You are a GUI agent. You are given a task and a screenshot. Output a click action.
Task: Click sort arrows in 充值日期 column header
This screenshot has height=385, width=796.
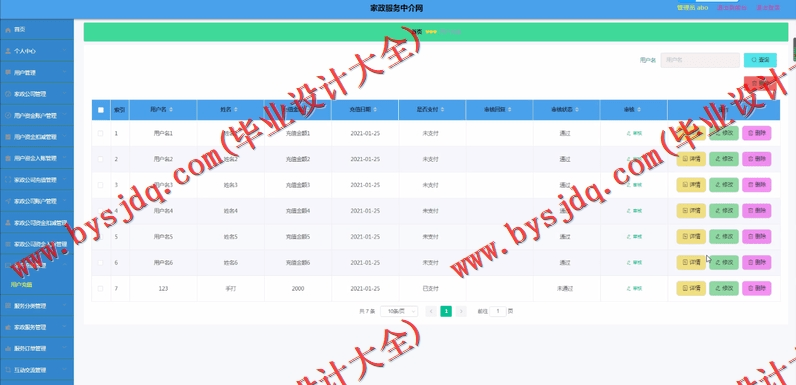[x=375, y=110]
